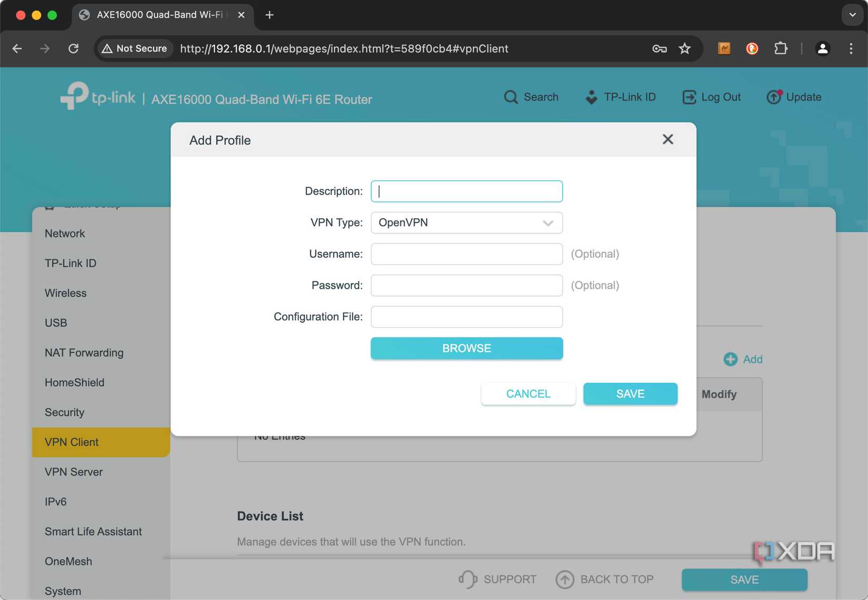Bookmark this page with the star icon
Image resolution: width=868 pixels, height=600 pixels.
[x=685, y=48]
